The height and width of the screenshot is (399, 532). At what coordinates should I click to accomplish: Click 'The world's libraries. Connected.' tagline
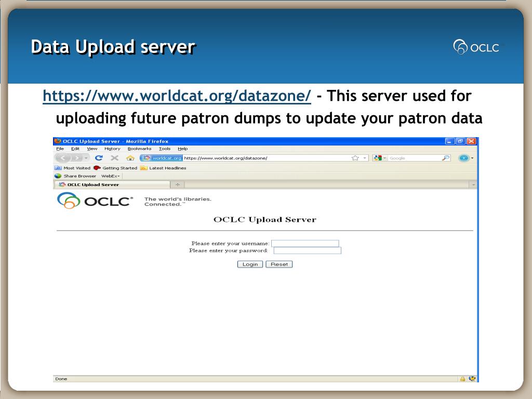tap(178, 202)
